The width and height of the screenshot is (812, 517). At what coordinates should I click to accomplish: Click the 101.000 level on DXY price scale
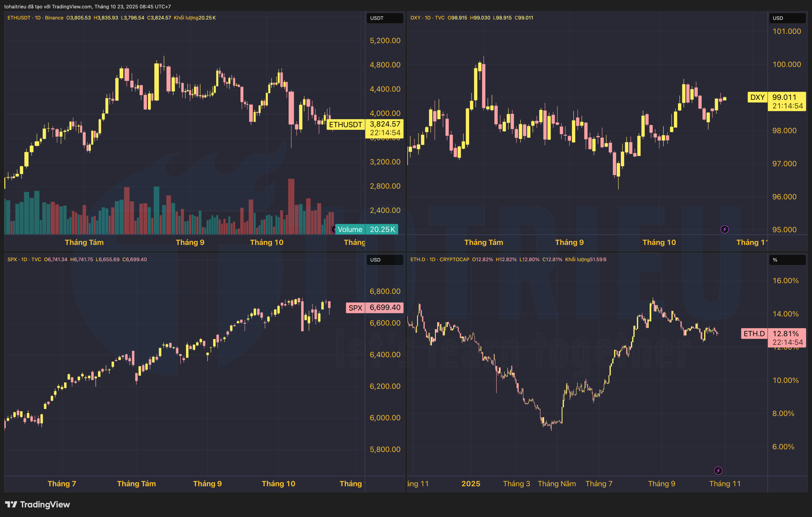point(786,32)
